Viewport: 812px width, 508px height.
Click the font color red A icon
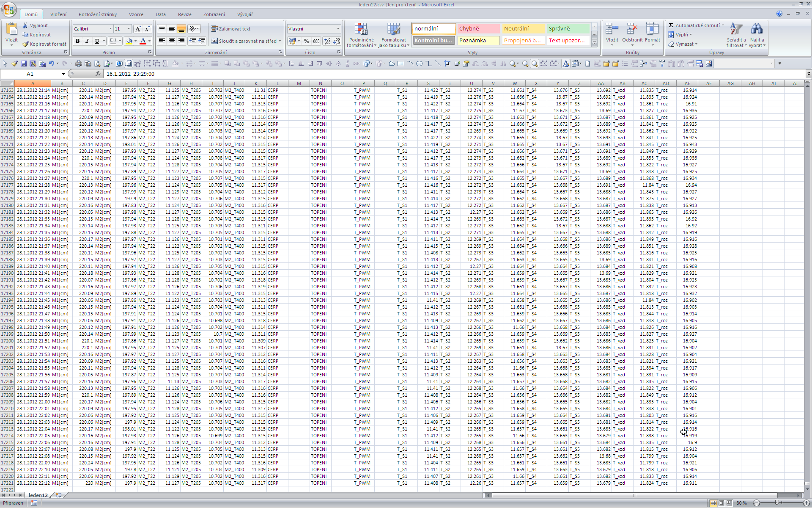tap(143, 41)
